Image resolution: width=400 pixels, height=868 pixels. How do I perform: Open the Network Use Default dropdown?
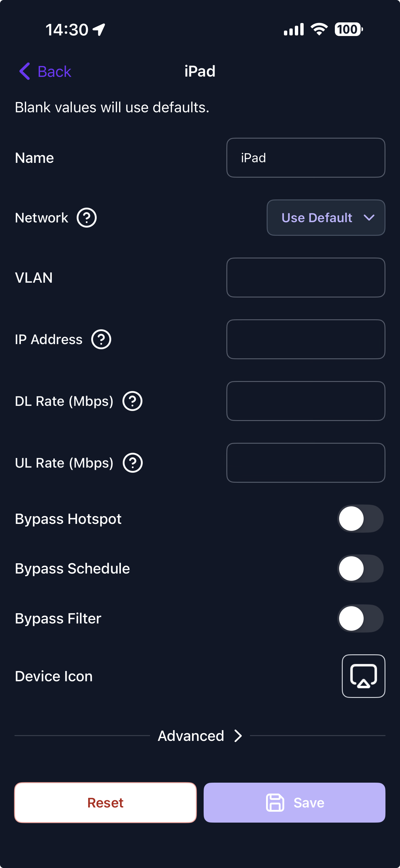click(x=326, y=218)
